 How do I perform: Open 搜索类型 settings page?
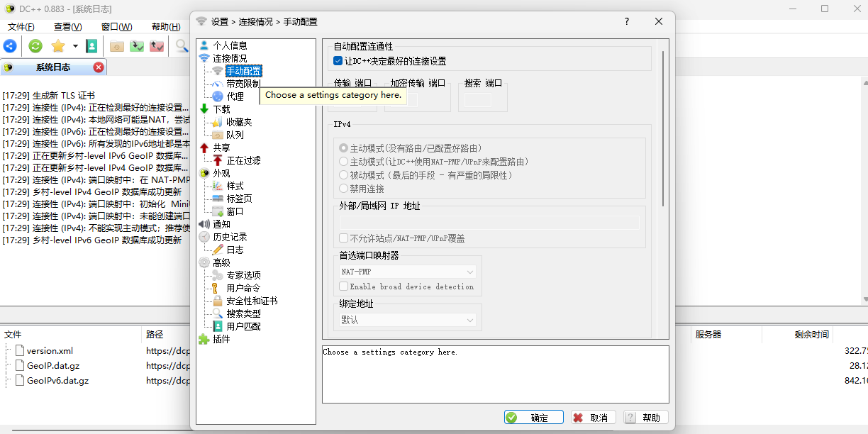243,313
